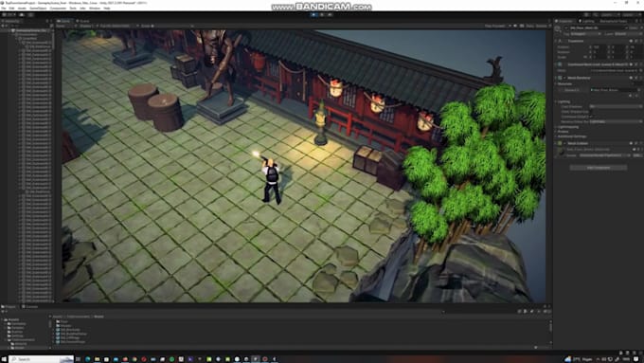Expand the Lightmapping section
644x363 pixels.
tap(555, 127)
